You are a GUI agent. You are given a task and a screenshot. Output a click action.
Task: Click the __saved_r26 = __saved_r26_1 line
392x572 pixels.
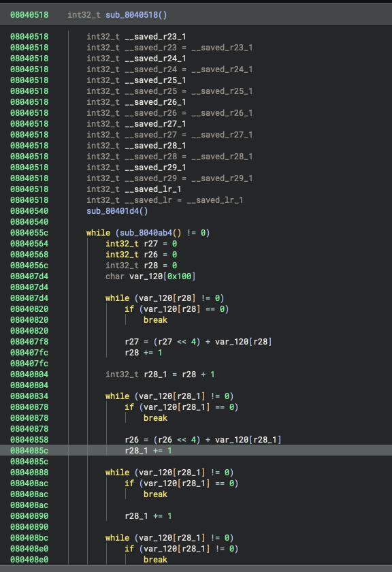pos(169,113)
